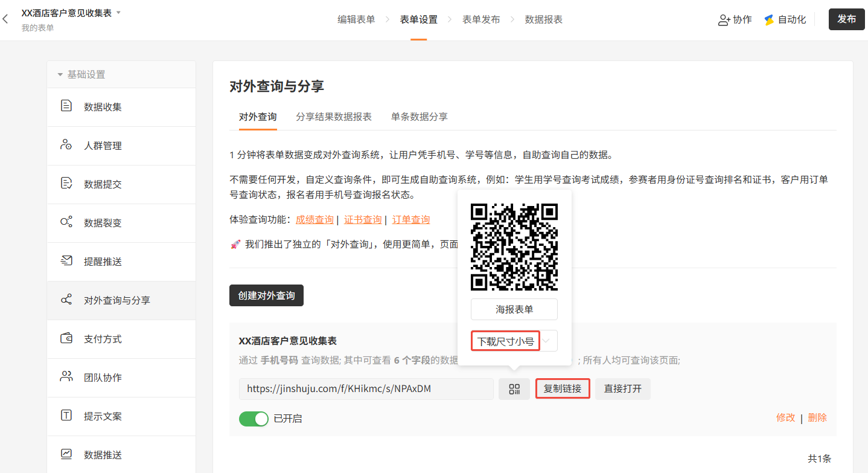Click the 删除 link
This screenshot has height=473, width=868.
817,417
